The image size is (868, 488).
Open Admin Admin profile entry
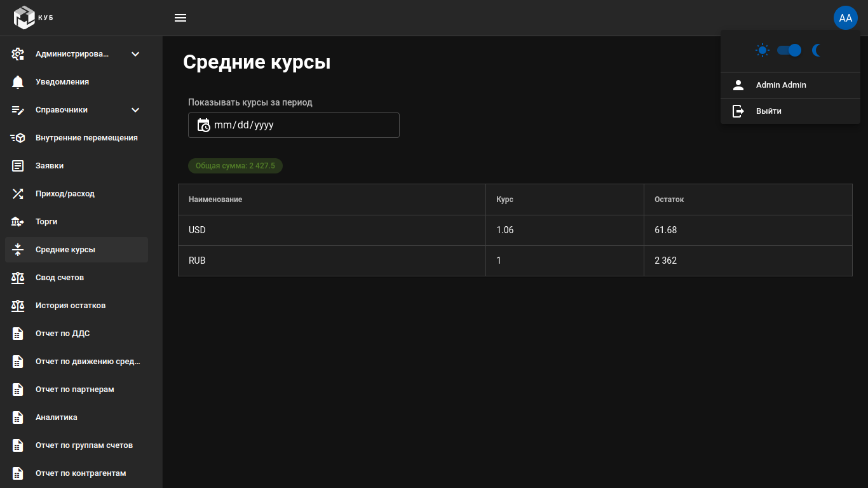[790, 85]
